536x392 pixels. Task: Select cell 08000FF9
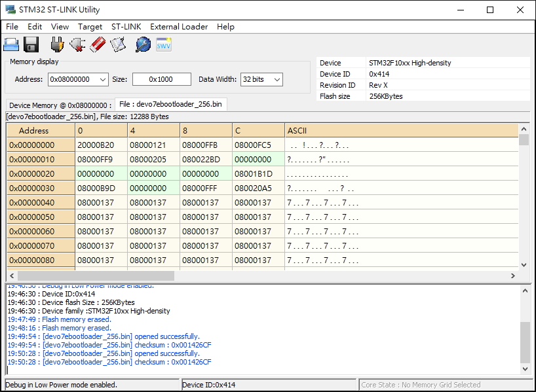tap(101, 160)
